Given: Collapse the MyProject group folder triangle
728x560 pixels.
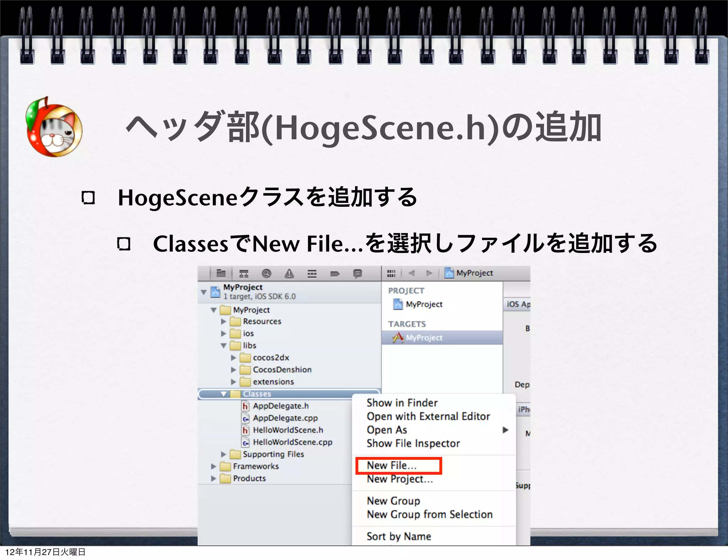Looking at the screenshot, I should (213, 310).
